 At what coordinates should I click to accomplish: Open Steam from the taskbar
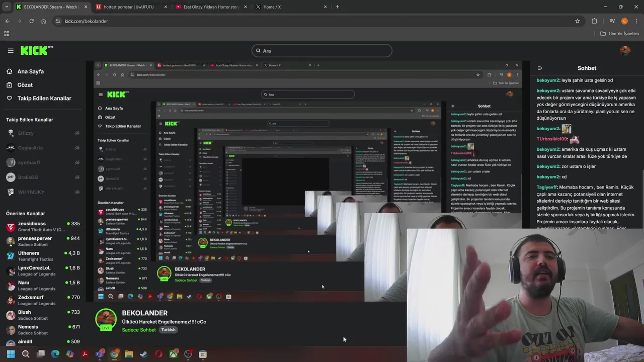click(143, 354)
